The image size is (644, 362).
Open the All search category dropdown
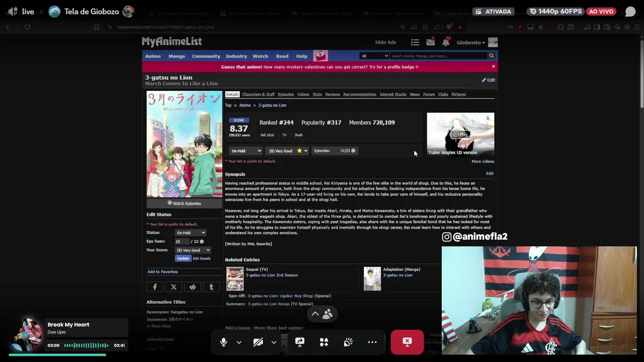374,56
